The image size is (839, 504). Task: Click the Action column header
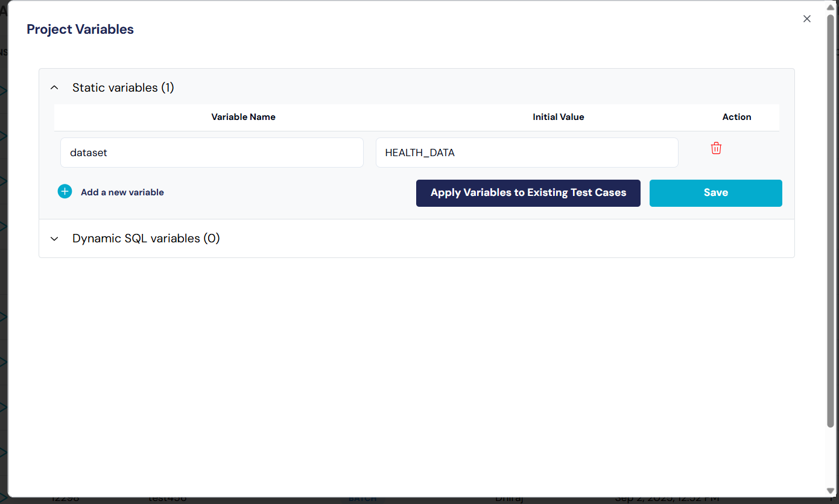pos(736,117)
